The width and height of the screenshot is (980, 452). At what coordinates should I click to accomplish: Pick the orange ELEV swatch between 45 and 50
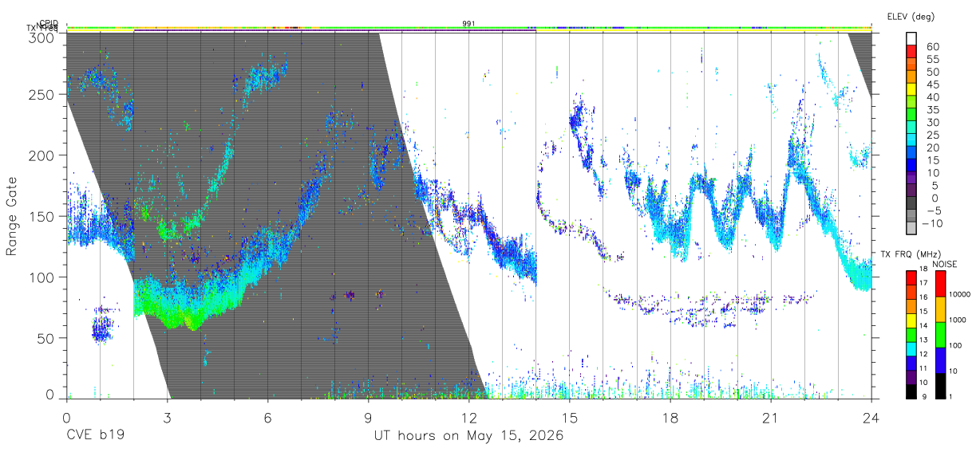point(911,78)
